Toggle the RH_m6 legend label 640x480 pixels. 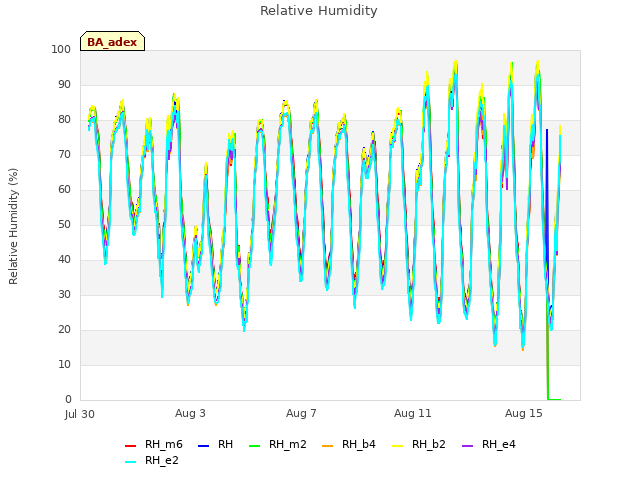click(164, 444)
